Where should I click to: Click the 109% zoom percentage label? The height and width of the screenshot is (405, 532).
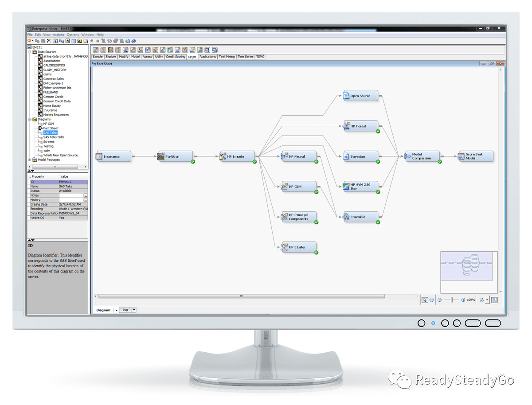pyautogui.click(x=471, y=300)
